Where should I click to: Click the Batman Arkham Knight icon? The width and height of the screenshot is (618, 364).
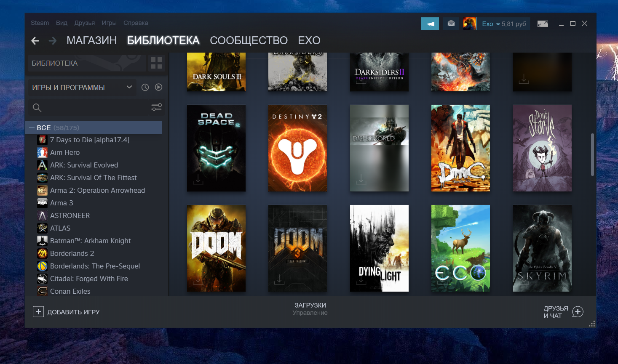coord(42,241)
